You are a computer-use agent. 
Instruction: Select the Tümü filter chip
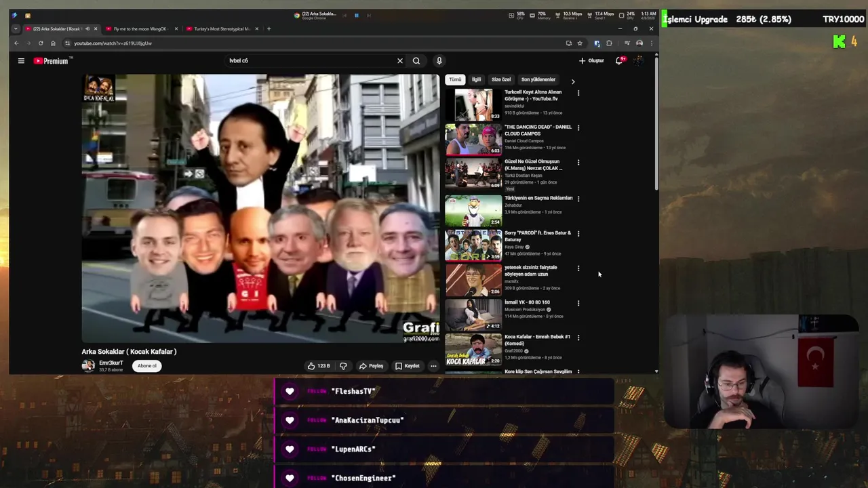click(x=455, y=79)
